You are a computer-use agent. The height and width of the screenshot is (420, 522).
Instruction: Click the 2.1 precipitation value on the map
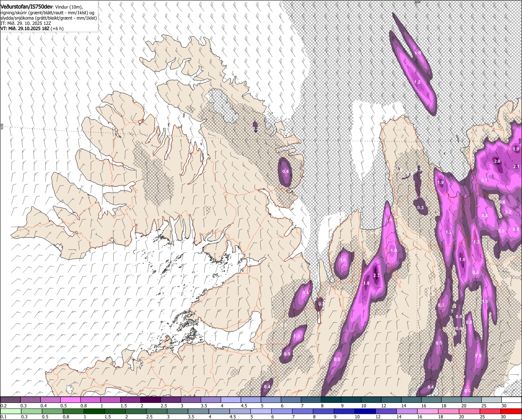[516, 166]
